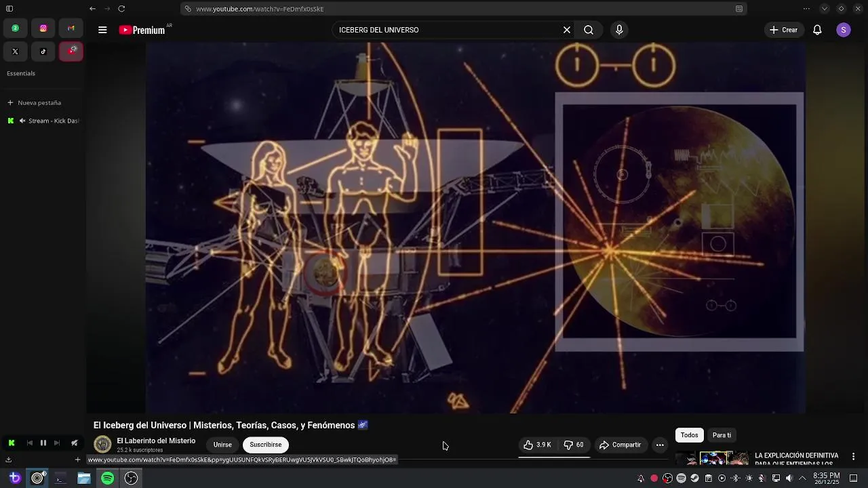Open El Laberinto del Misterio channel name link

[156, 441]
